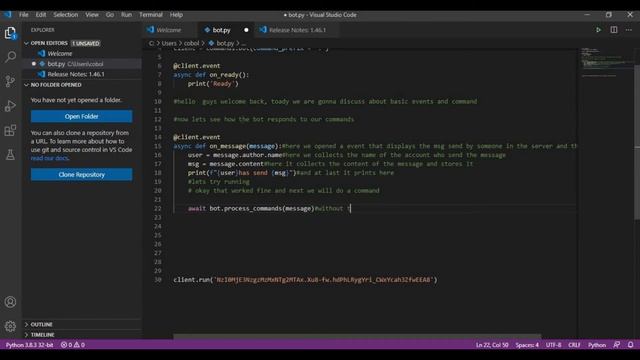Click the EXPLORER panel title
Screen dimensions: 640x360
pos(42,30)
